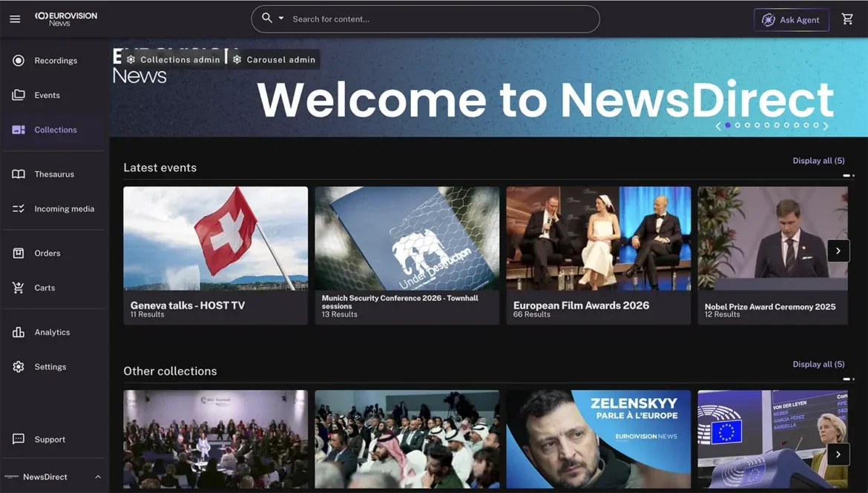Open the conference crowd collection thumbnail
868x493 pixels.
point(407,440)
